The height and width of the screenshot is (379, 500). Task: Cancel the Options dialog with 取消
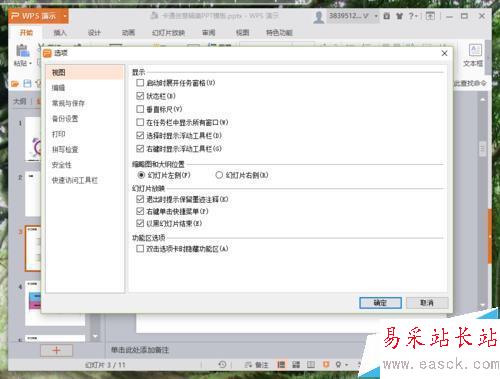point(427,303)
